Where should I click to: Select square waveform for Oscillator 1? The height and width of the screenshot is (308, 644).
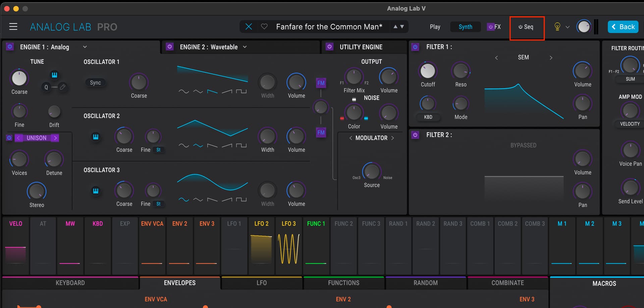tap(241, 91)
